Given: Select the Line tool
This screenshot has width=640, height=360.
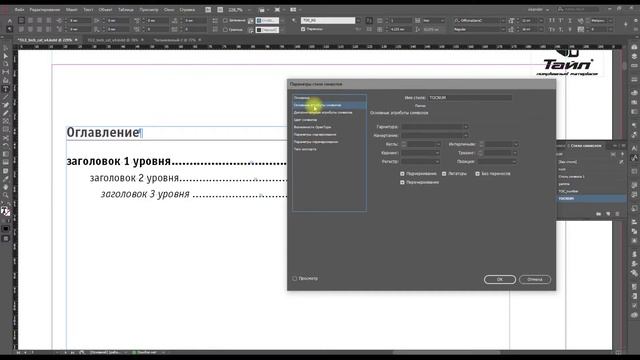Looking at the screenshot, I should coord(6,97).
